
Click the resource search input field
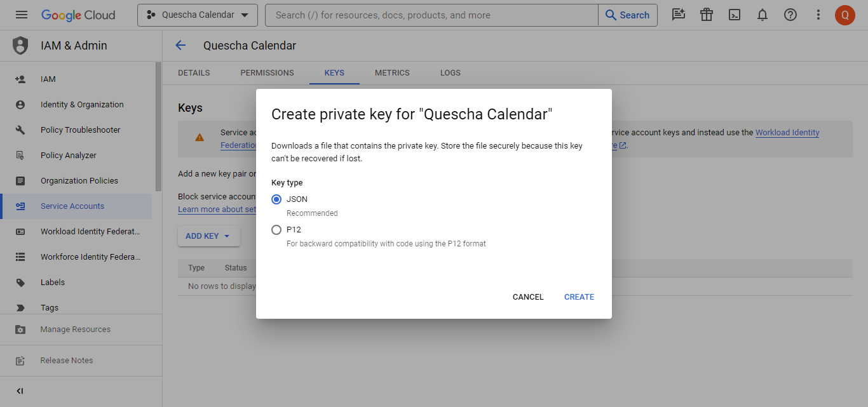[x=432, y=15]
